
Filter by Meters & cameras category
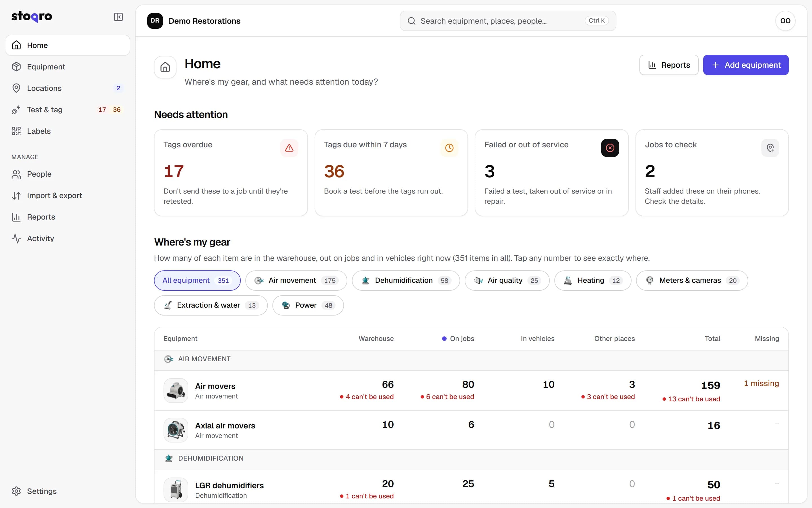click(x=692, y=281)
